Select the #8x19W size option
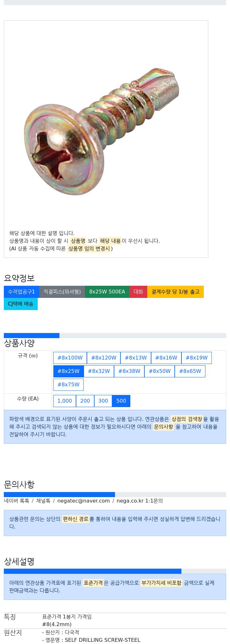The width and height of the screenshot is (230, 644). (196, 358)
